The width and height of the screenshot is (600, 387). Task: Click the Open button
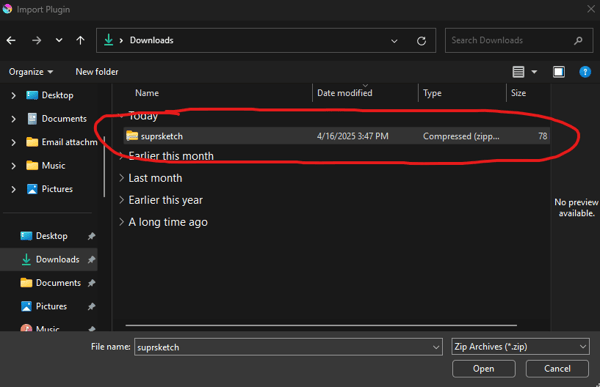coord(484,369)
